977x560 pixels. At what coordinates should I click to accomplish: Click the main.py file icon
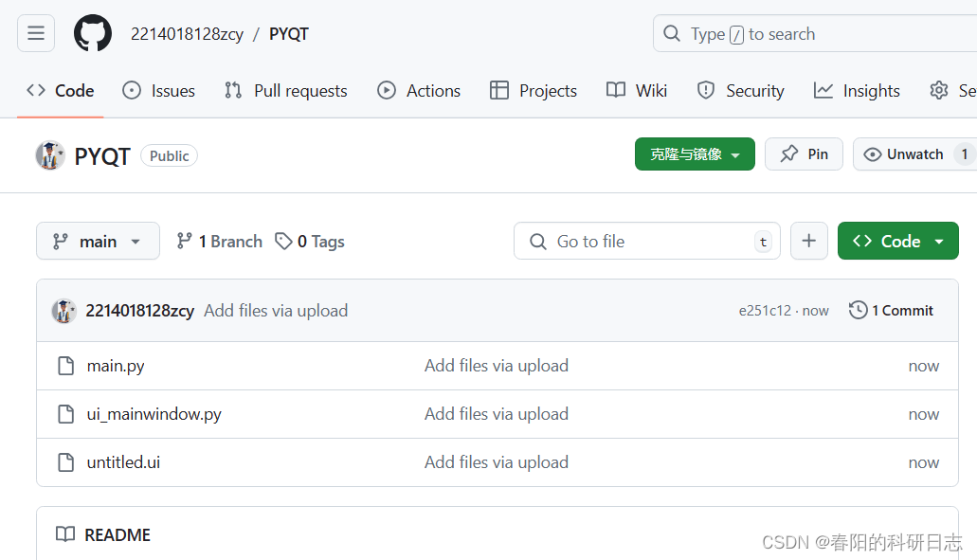pos(66,366)
